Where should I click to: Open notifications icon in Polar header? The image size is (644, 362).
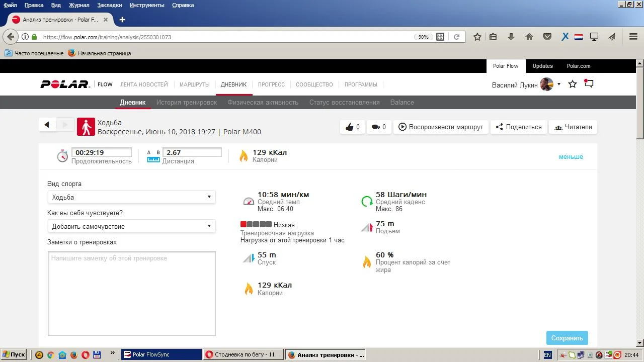pos(589,84)
